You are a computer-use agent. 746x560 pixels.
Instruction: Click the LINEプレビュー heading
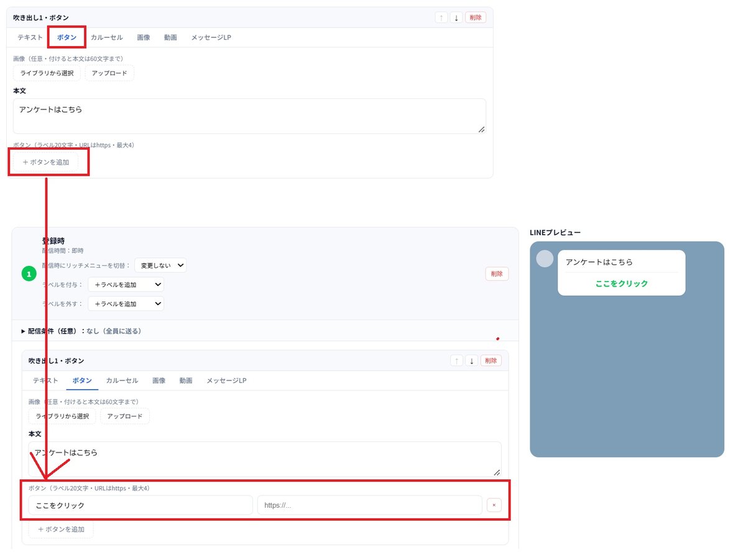(555, 232)
